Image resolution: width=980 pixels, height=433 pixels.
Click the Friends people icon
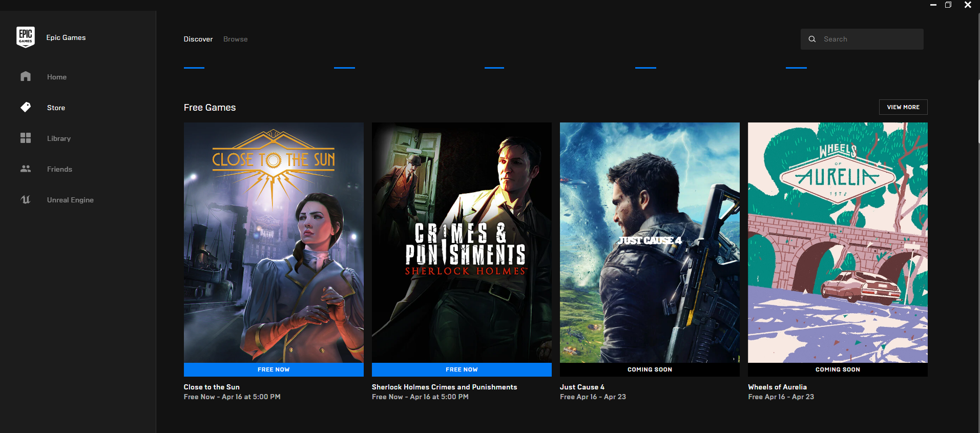coord(26,169)
